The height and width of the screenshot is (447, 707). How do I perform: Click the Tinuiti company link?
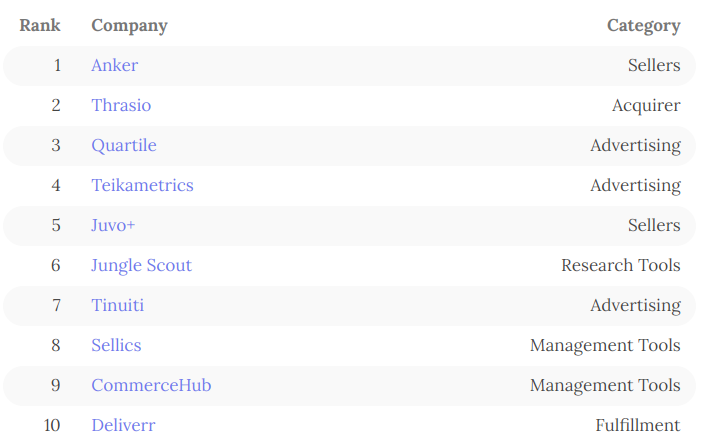pyautogui.click(x=117, y=306)
